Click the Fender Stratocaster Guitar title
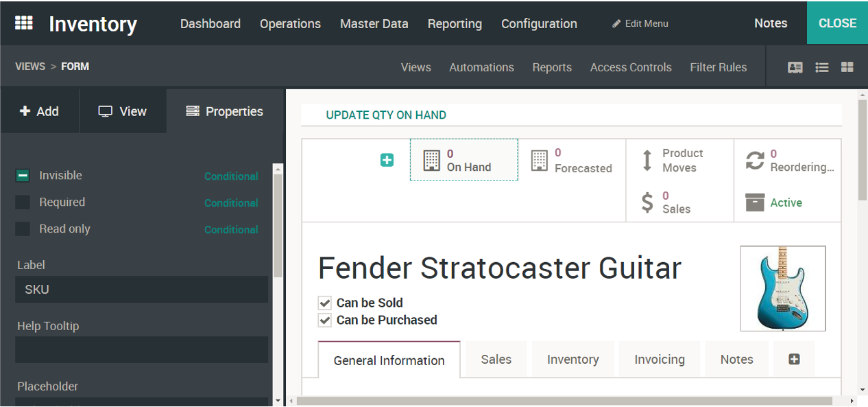This screenshot has height=407, width=868. (x=500, y=268)
